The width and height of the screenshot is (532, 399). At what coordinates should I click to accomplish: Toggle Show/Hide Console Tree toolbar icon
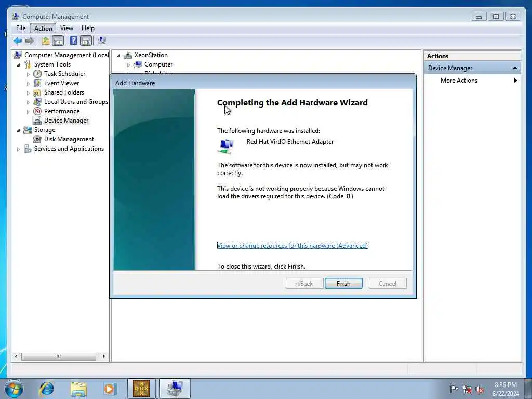(58, 41)
